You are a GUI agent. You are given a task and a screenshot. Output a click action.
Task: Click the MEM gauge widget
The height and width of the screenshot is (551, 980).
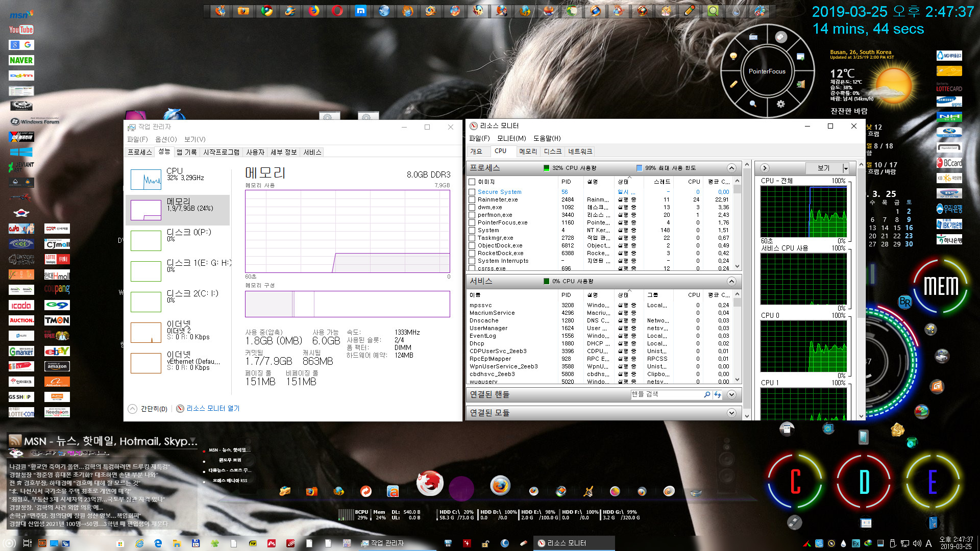click(941, 286)
